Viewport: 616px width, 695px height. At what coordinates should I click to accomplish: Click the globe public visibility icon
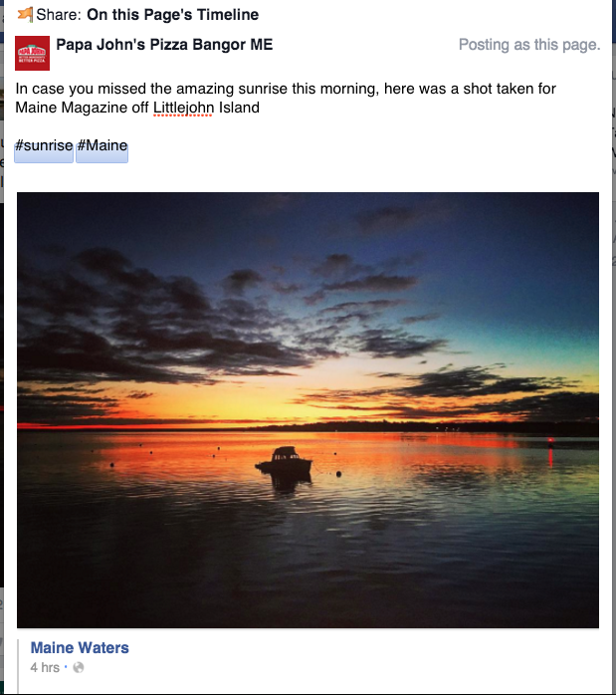coord(79,667)
